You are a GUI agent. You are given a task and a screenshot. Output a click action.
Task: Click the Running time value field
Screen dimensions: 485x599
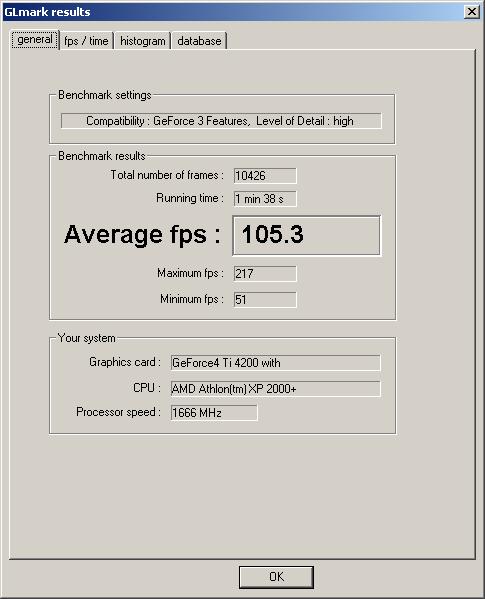point(265,199)
